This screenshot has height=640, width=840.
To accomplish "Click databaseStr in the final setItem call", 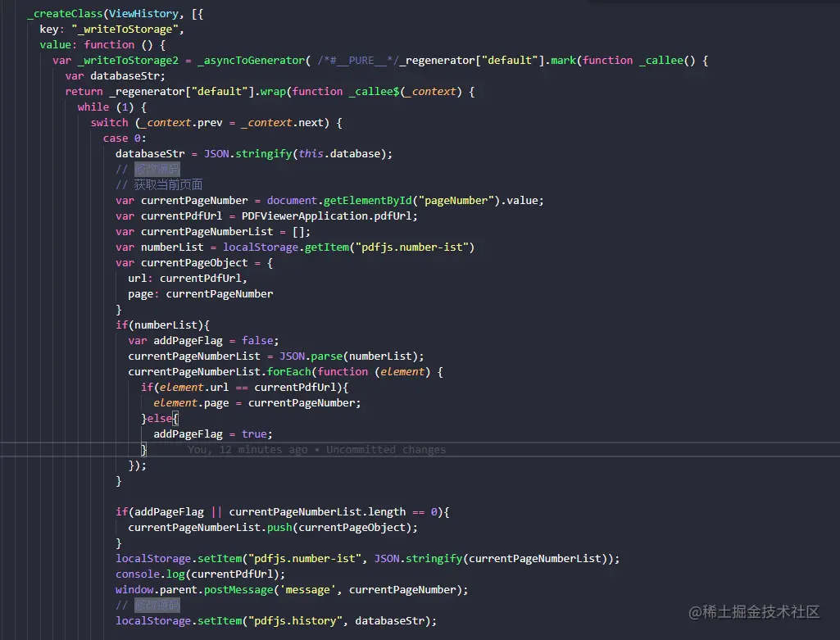I will coord(389,620).
